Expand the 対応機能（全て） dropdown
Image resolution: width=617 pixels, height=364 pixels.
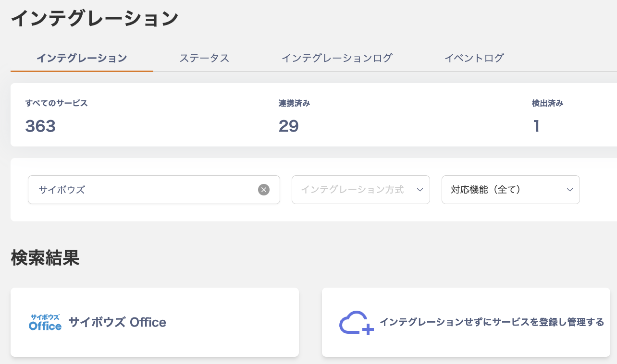coord(510,190)
